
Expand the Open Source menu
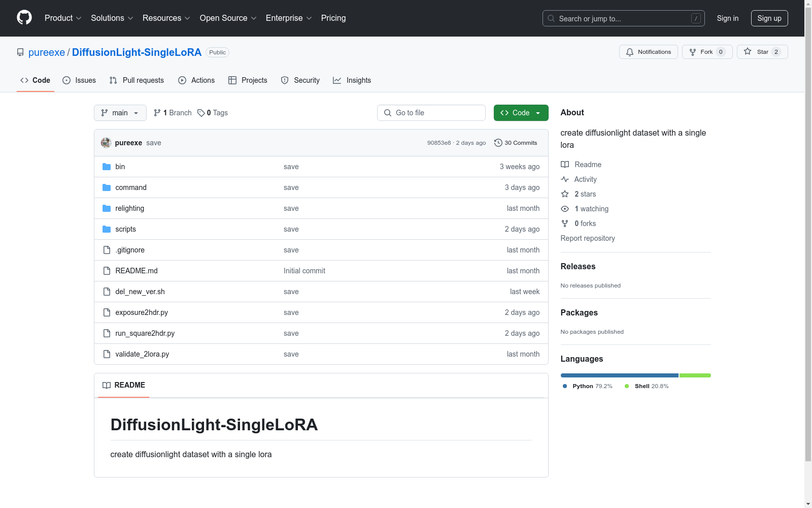pyautogui.click(x=228, y=18)
